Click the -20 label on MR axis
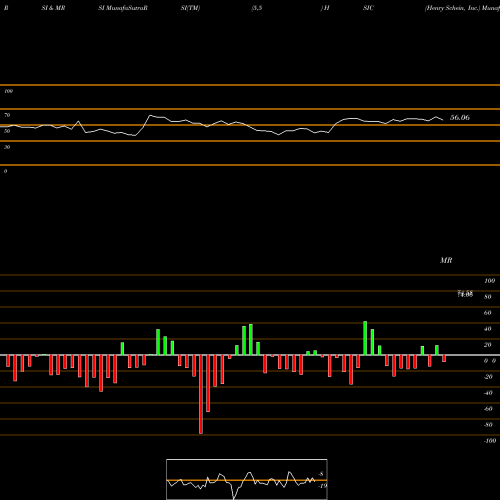This screenshot has height=500, width=500. point(488,377)
